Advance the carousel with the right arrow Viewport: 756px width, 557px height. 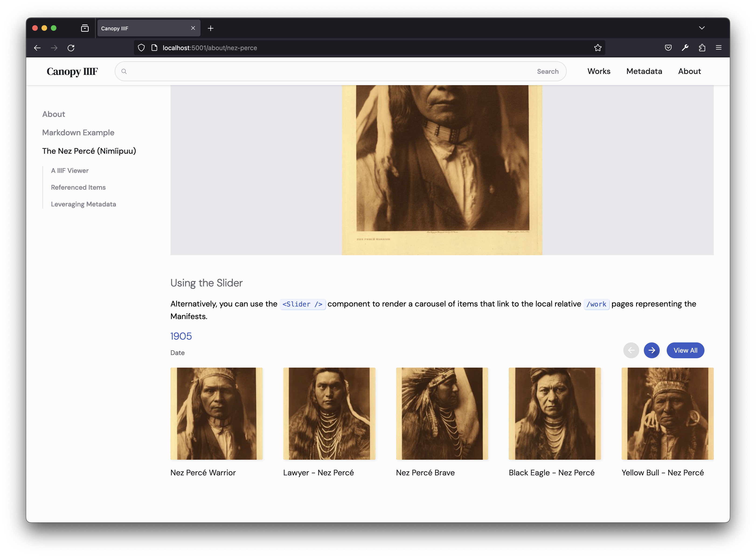point(652,350)
